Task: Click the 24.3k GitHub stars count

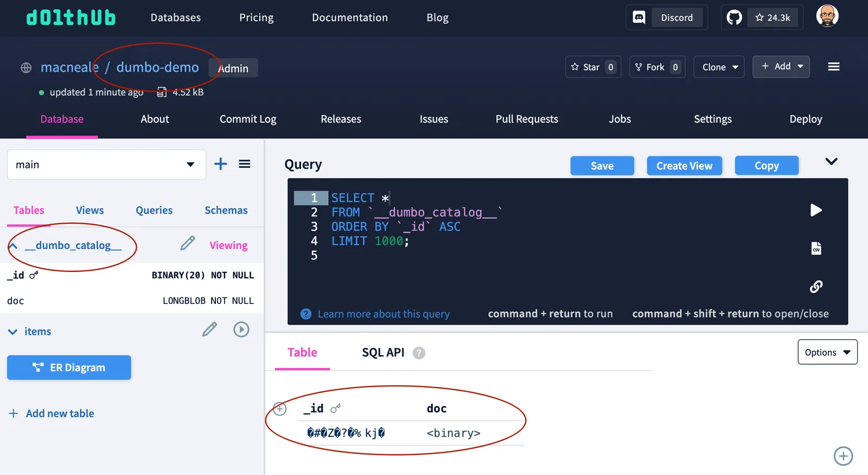Action: point(773,17)
